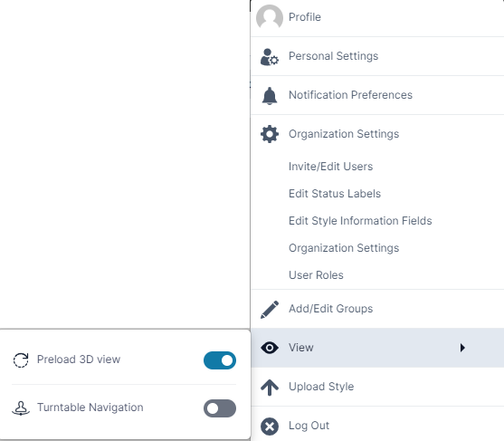Image resolution: width=504 pixels, height=441 pixels.
Task: Click the Upload Style arrow icon
Action: point(270,388)
